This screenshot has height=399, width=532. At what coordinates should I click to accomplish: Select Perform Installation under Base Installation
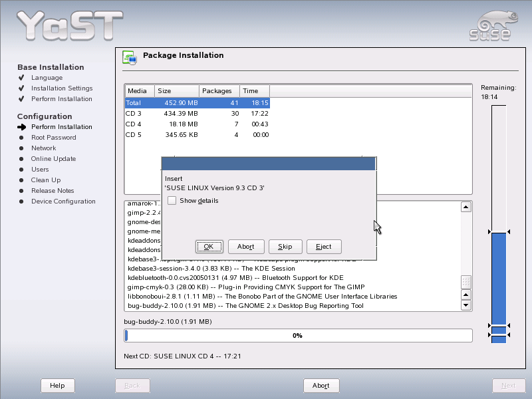point(62,98)
